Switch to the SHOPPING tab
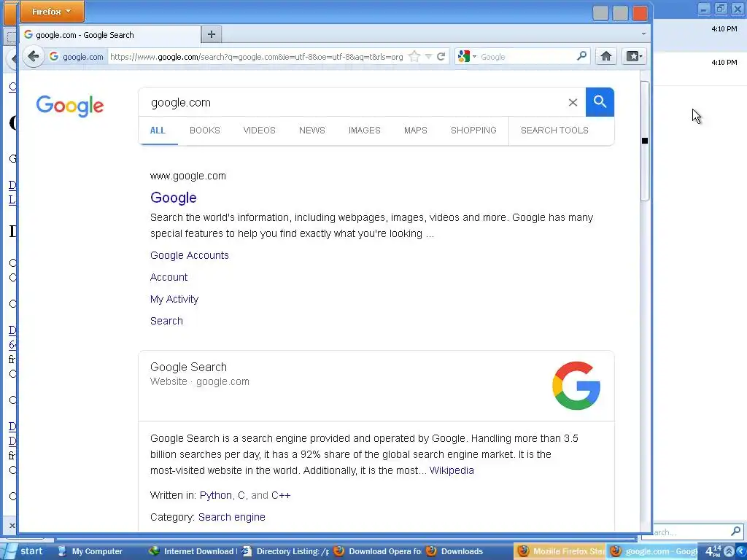 point(473,131)
